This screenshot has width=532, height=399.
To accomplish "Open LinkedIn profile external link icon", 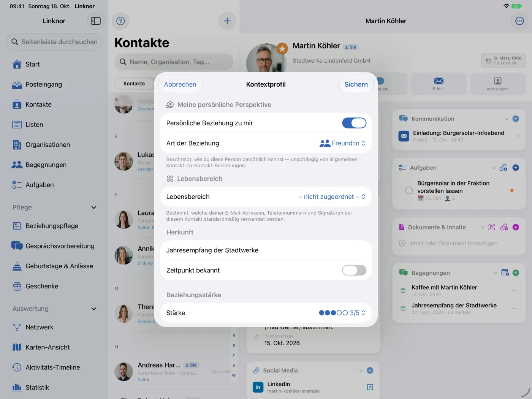I will coord(370,387).
